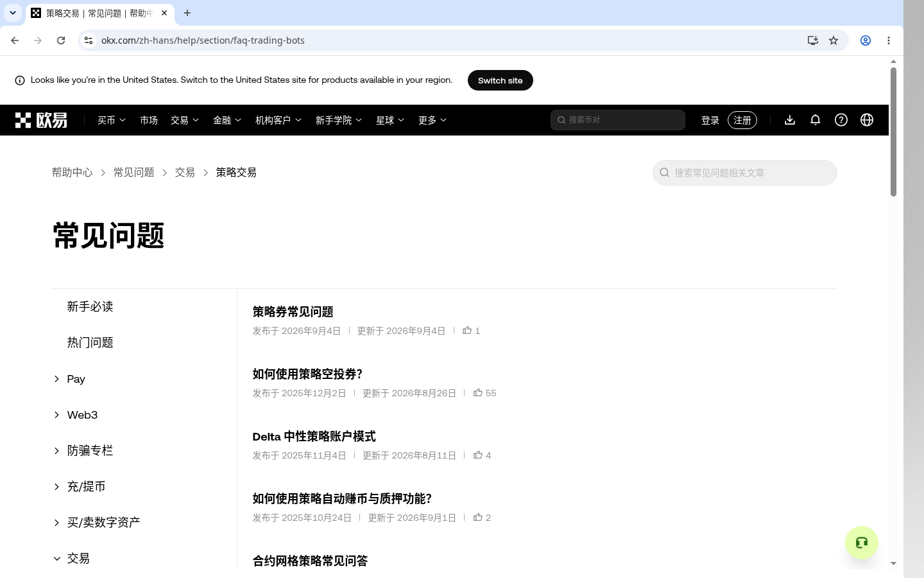The image size is (924, 578).
Task: Click the install app icon in address bar
Action: pyautogui.click(x=813, y=40)
